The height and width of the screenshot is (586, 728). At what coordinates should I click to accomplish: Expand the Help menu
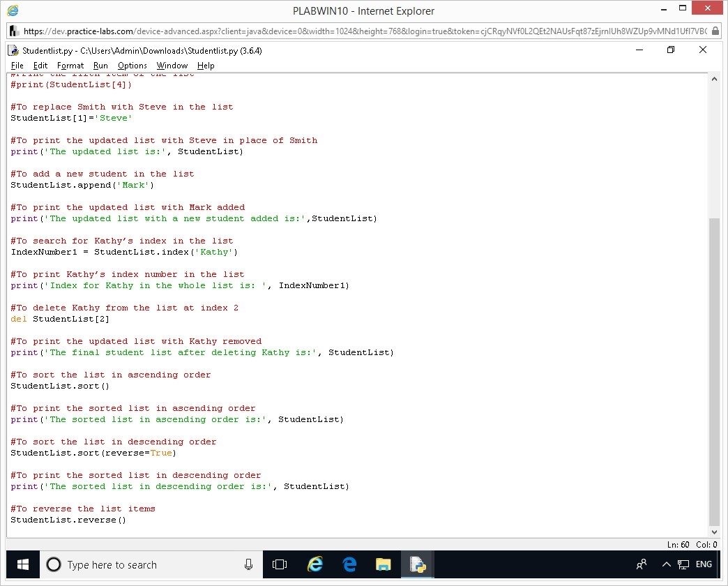click(206, 66)
